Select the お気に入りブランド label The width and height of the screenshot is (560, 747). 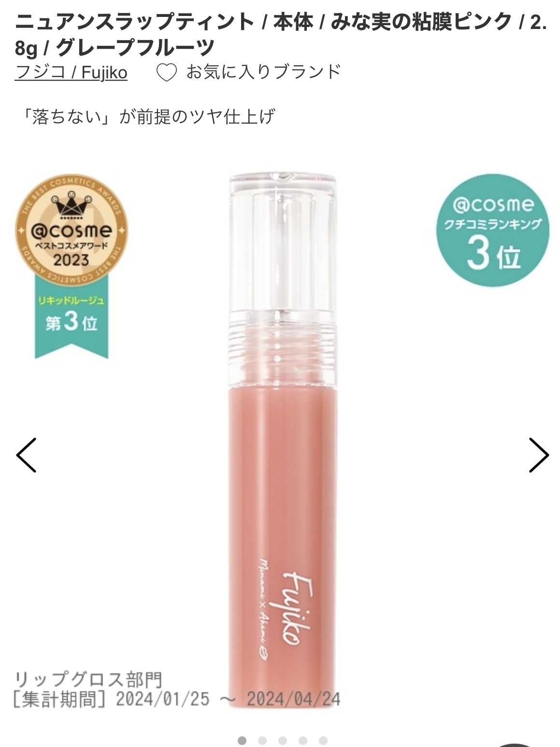(x=264, y=72)
